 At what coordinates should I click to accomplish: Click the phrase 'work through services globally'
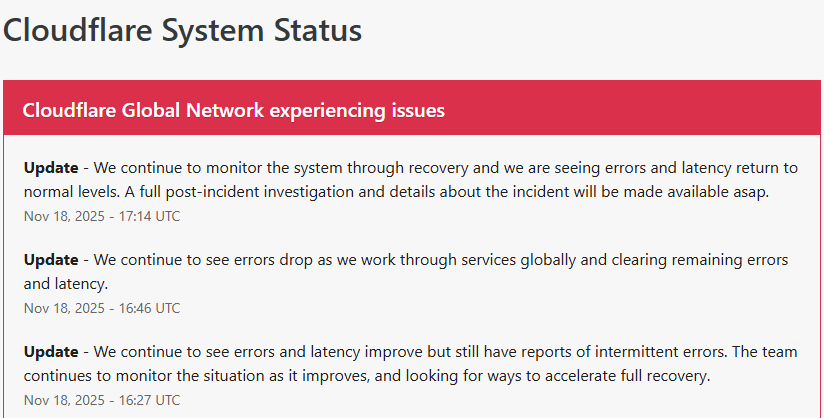pos(472,260)
